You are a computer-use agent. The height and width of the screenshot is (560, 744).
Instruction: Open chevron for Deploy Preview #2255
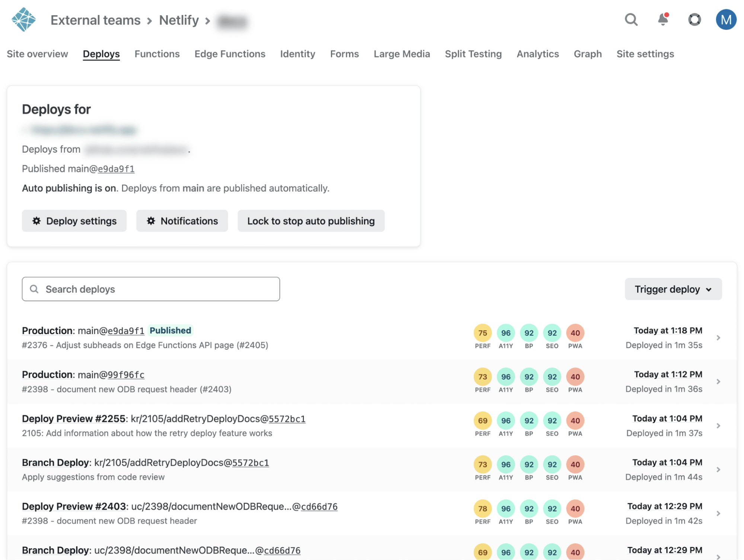[718, 426]
